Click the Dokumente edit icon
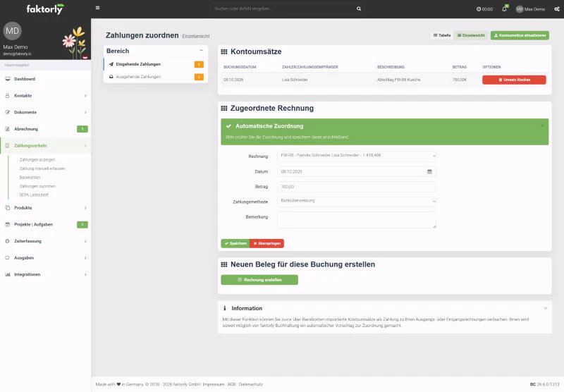Screen dimensions: 564x392 [x=8, y=112]
